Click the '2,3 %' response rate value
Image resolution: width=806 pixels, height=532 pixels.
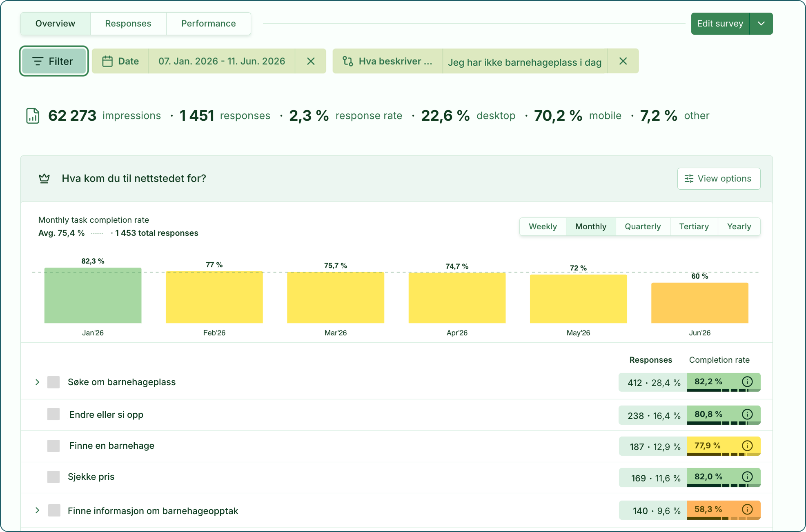(309, 116)
